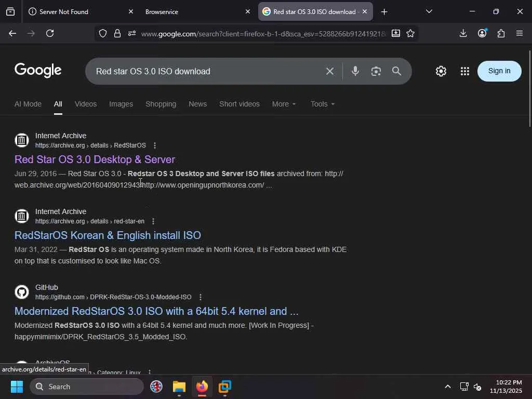This screenshot has height=399, width=532.
Task: List all tabs dropdown arrow
Action: coord(429,11)
